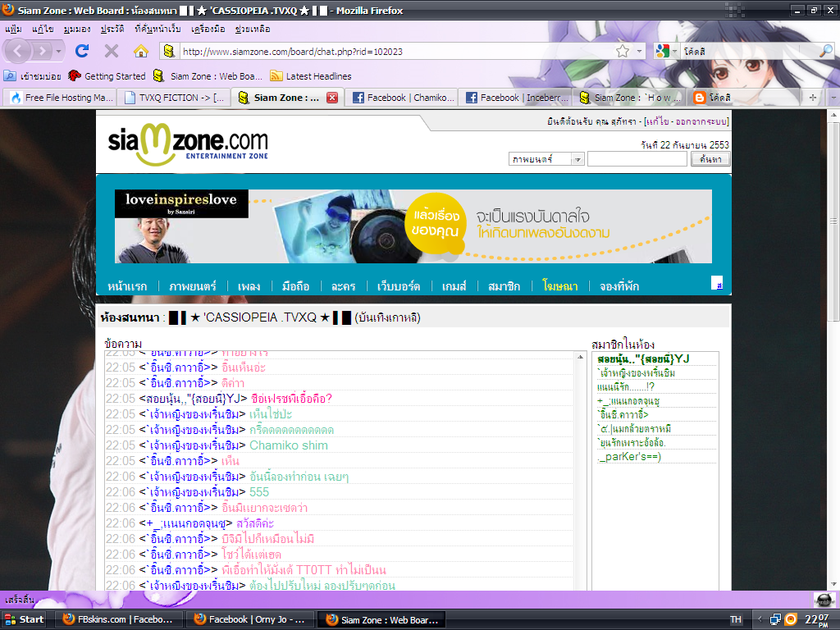
Task: Open the เครื่องมือ menu
Action: pyautogui.click(x=208, y=29)
